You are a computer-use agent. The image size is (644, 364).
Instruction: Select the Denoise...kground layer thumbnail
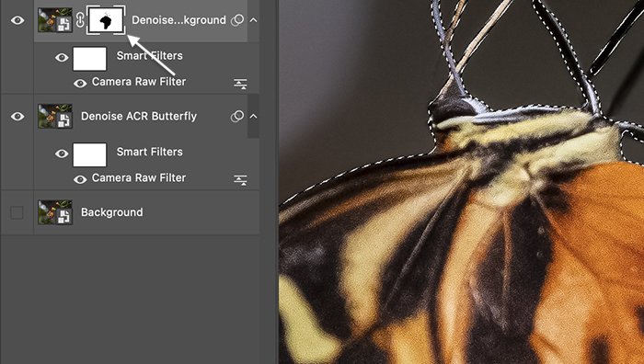click(55, 20)
